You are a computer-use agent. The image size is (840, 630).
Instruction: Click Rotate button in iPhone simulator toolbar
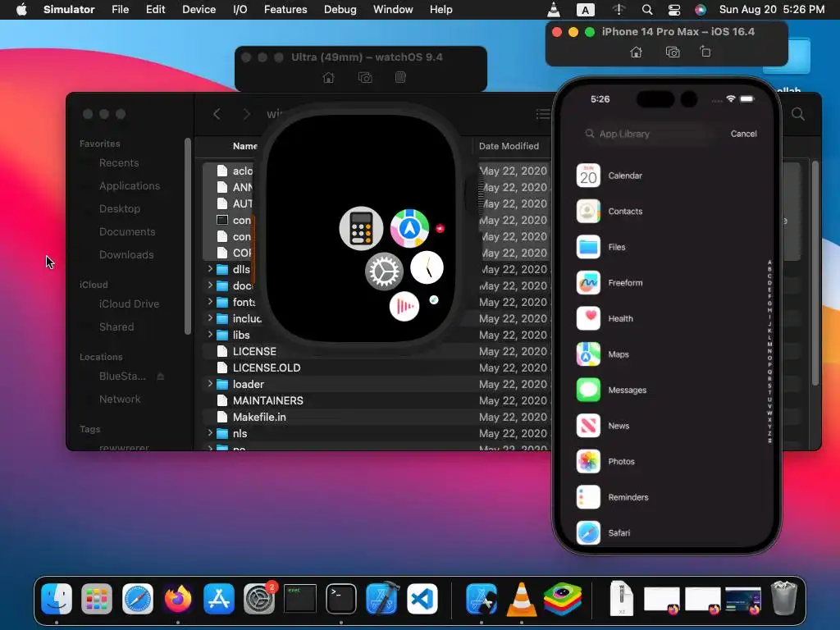click(705, 52)
